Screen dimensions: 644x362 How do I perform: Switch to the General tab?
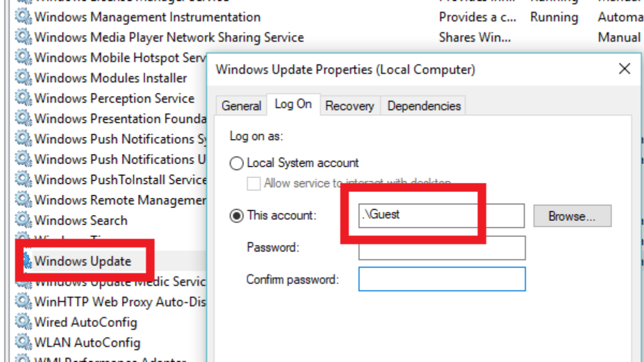pos(241,106)
